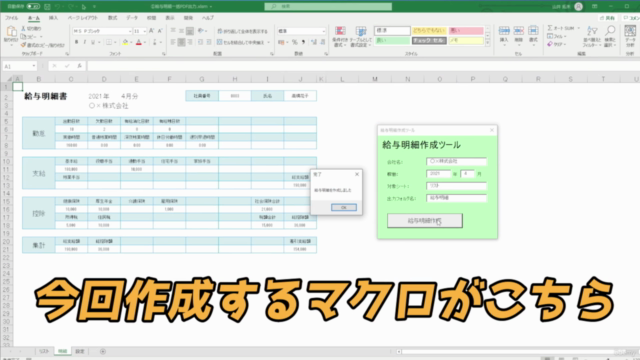This screenshot has height=360, width=640.
Task: Click the output folder name field
Action: 456,198
